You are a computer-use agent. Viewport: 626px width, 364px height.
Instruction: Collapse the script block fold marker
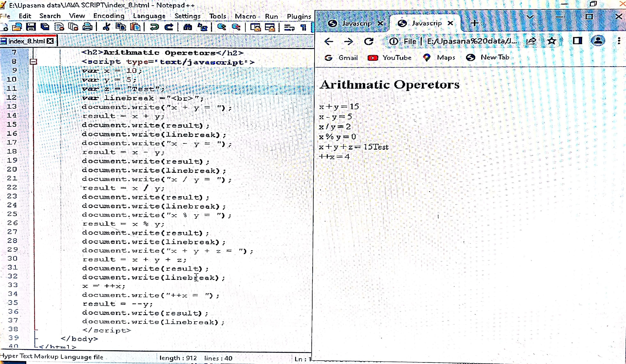33,62
